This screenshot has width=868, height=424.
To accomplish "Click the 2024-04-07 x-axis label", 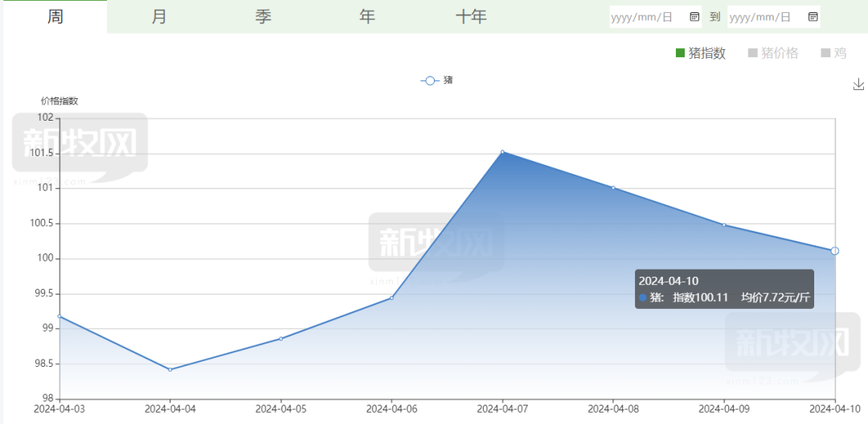I will click(502, 409).
